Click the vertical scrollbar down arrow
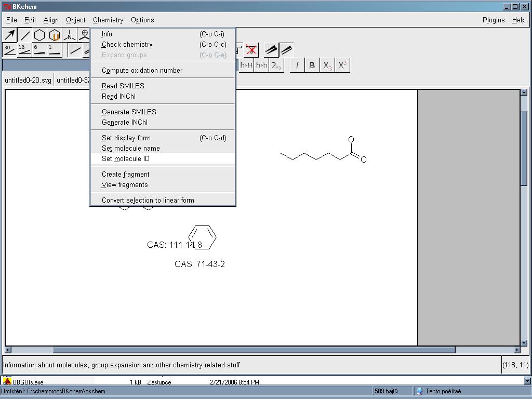 (x=524, y=343)
